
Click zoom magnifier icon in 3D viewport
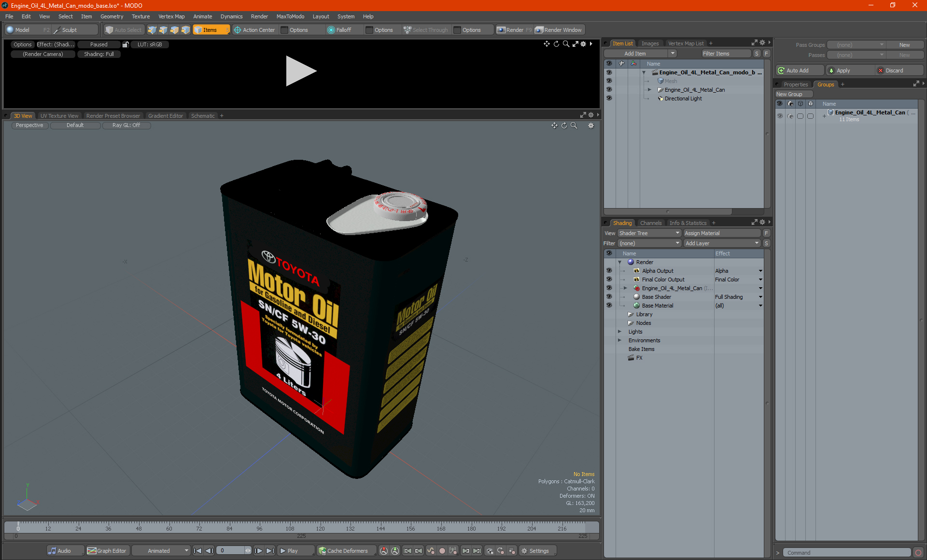[574, 126]
